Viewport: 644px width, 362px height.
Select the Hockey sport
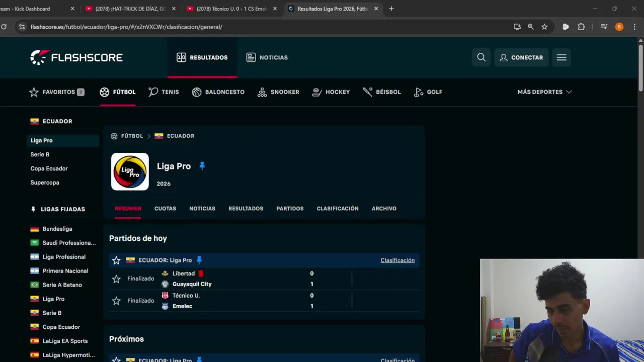[331, 92]
